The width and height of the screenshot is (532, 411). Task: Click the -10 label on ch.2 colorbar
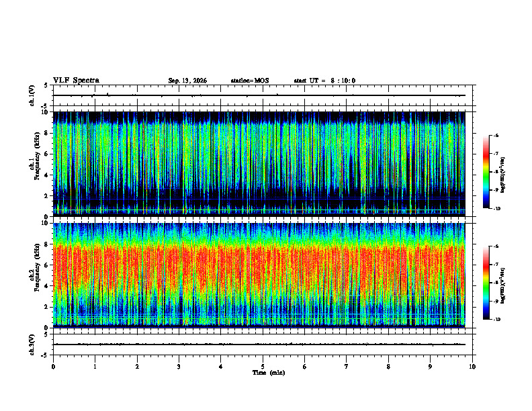coord(497,320)
